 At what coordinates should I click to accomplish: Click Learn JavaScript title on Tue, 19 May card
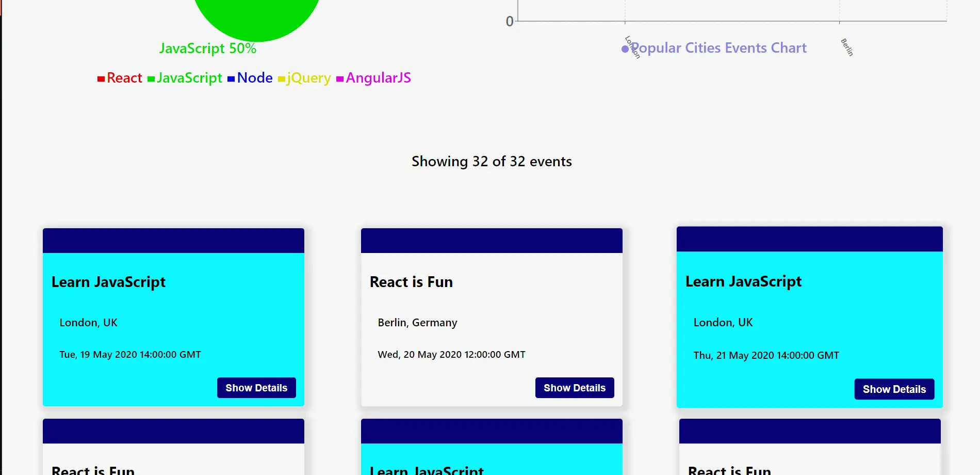click(x=108, y=282)
